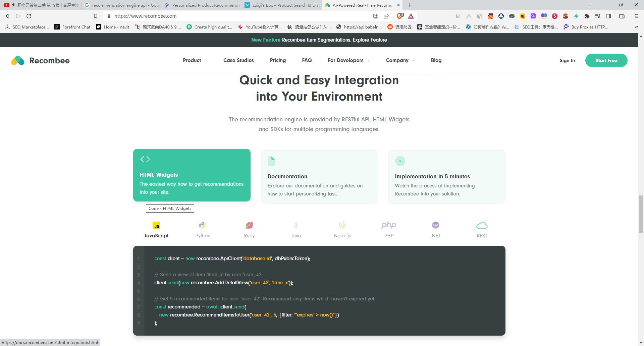This screenshot has width=644, height=346.
Task: Click the Recombee logo icon
Action: pos(18,60)
